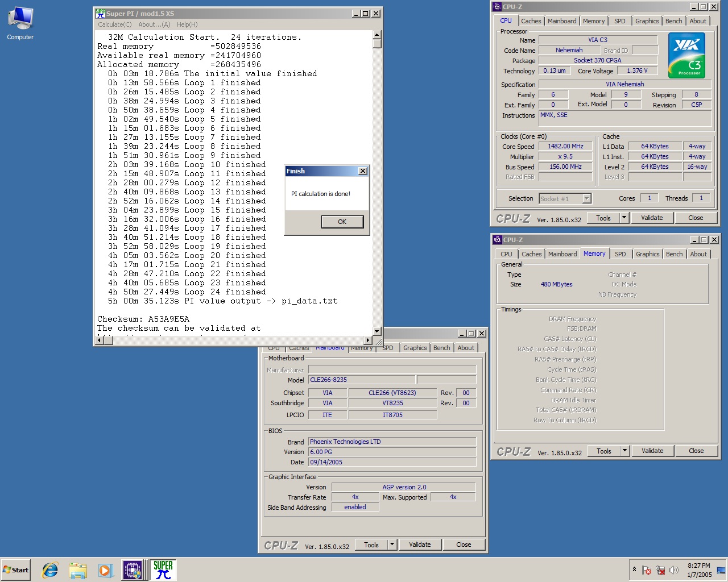Click the CLE266-8235 model field
This screenshot has width=728, height=582.
click(362, 380)
